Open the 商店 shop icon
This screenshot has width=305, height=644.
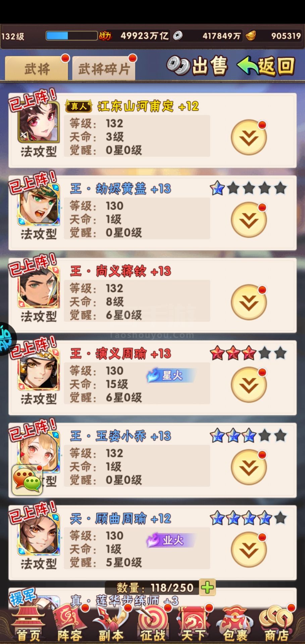coord(277,625)
